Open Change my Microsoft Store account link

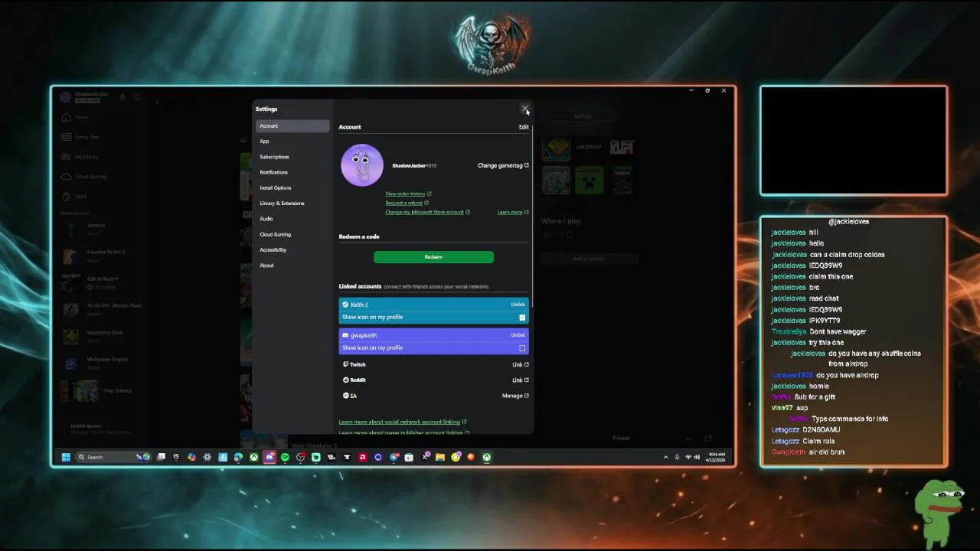tap(427, 212)
